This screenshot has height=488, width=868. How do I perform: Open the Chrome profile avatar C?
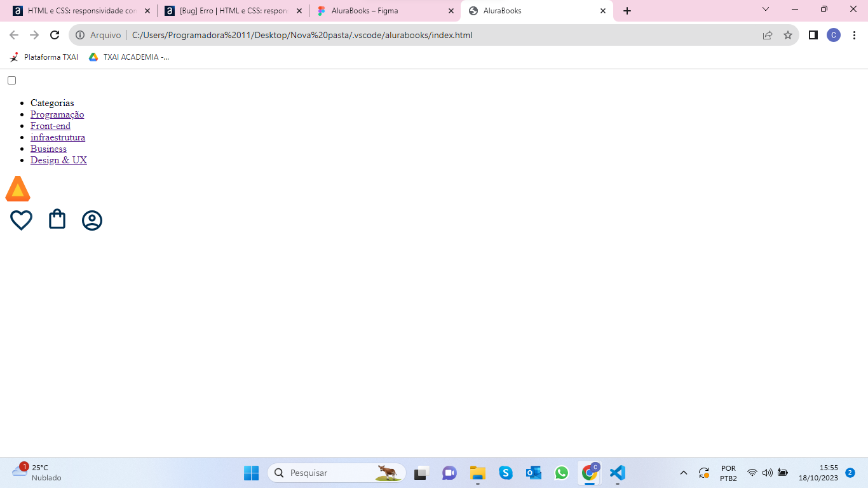click(834, 35)
